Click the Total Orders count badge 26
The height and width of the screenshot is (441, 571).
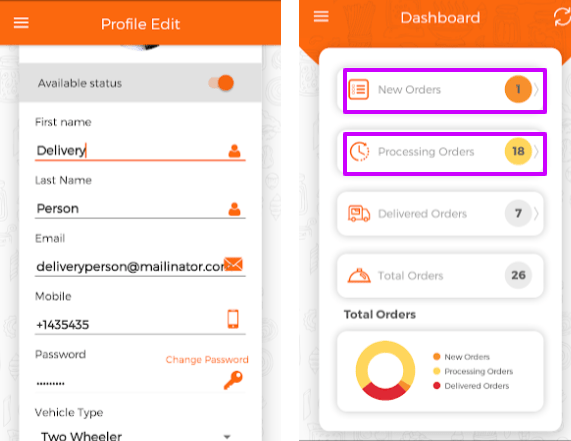pyautogui.click(x=518, y=275)
